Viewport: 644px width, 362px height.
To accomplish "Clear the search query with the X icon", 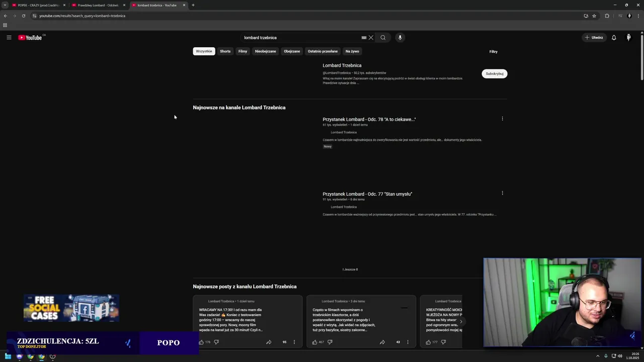I will coord(371,38).
